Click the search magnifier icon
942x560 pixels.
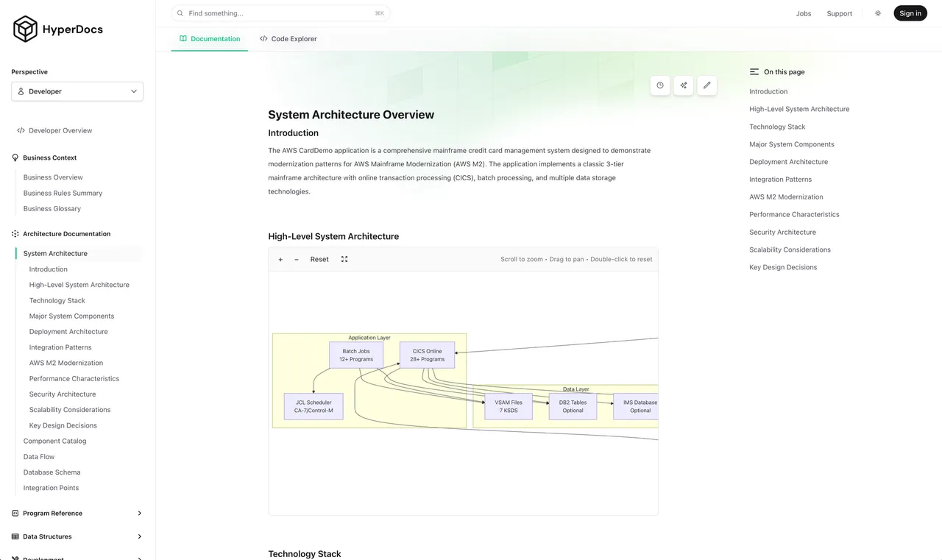(x=180, y=13)
